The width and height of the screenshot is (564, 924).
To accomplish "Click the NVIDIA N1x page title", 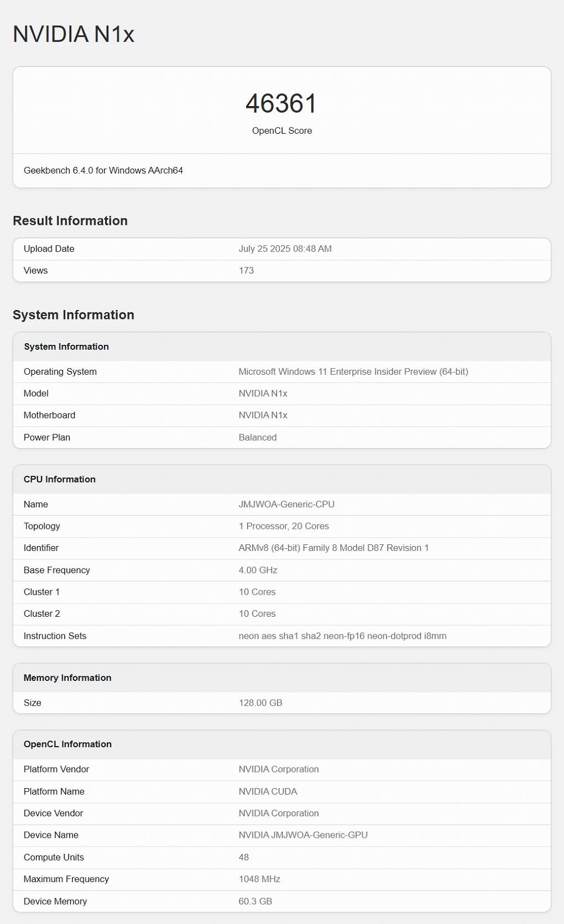I will coord(74,34).
